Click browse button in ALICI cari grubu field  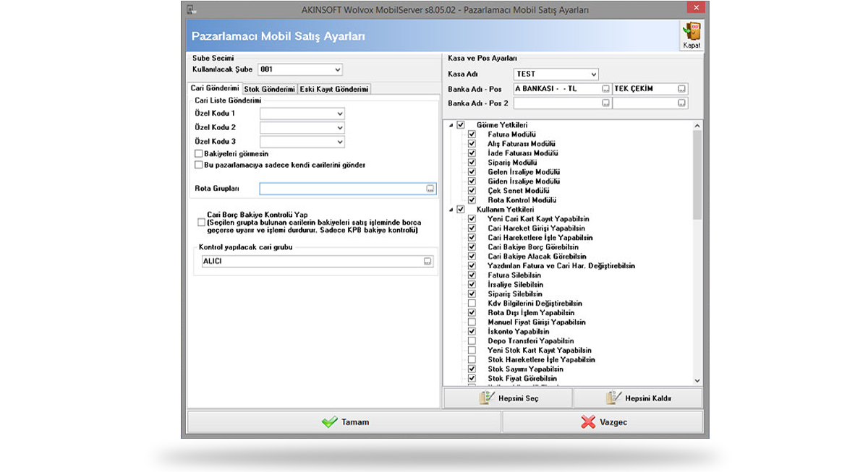click(x=427, y=262)
